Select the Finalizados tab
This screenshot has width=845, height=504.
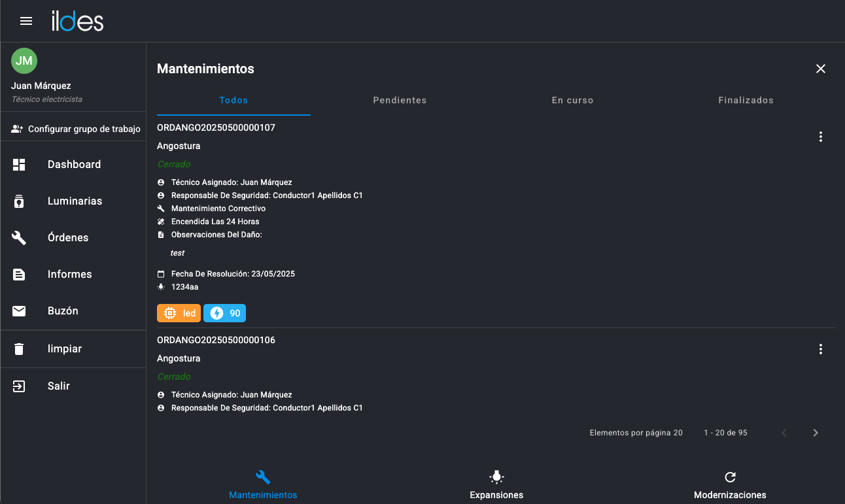pyautogui.click(x=746, y=101)
